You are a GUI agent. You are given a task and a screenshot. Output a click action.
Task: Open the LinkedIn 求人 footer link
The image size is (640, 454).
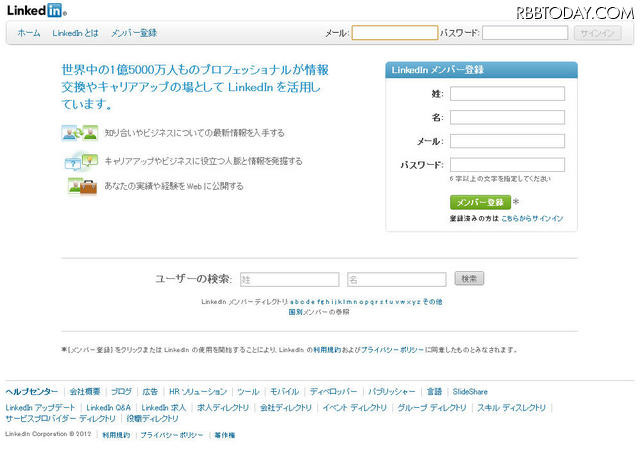click(x=164, y=407)
